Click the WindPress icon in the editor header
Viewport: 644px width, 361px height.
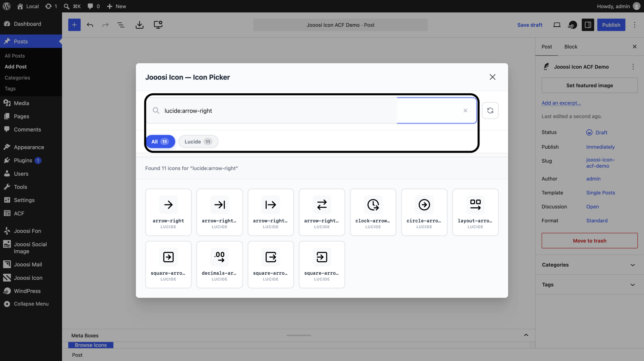click(572, 25)
